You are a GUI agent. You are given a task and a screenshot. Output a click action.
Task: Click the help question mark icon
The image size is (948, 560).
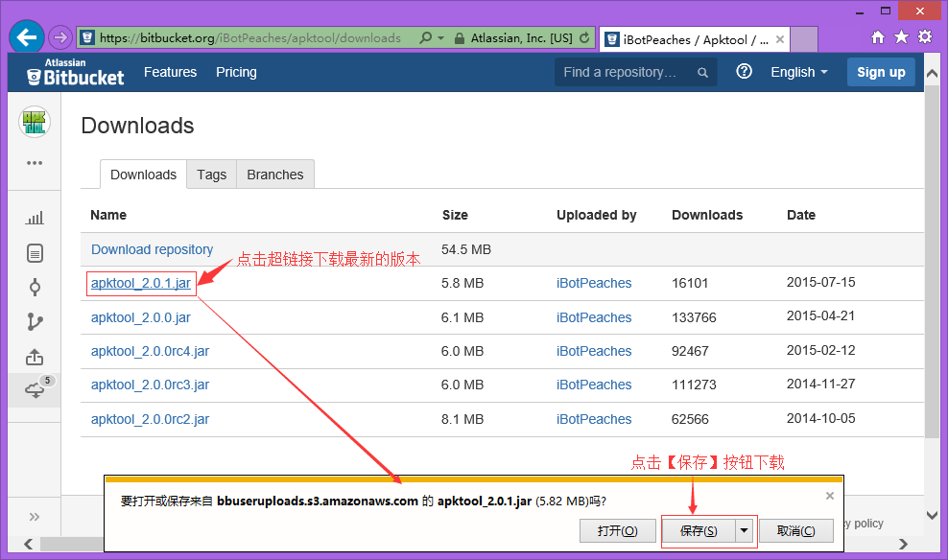point(745,71)
